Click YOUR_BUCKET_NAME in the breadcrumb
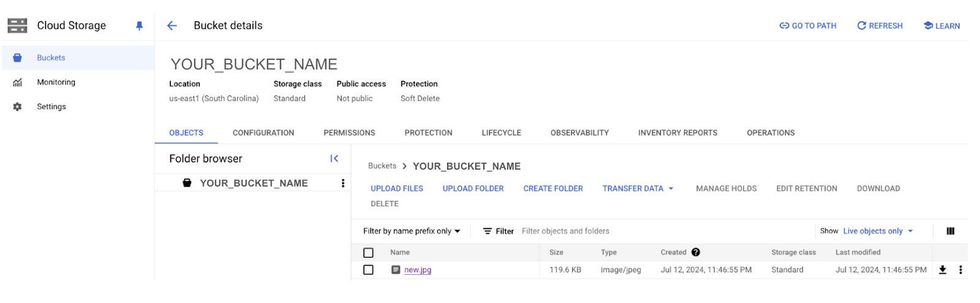Image resolution: width=980 pixels, height=303 pixels. point(467,166)
